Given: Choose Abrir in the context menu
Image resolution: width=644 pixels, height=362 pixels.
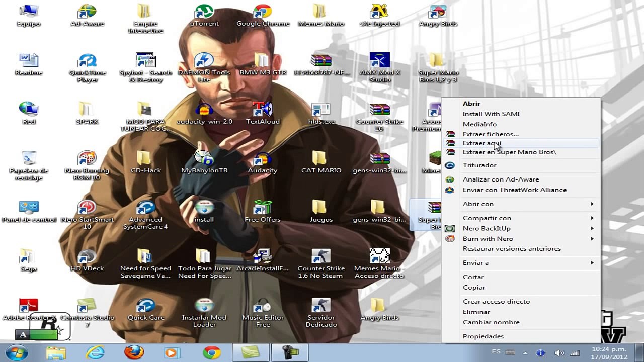Looking at the screenshot, I should 521,104.
